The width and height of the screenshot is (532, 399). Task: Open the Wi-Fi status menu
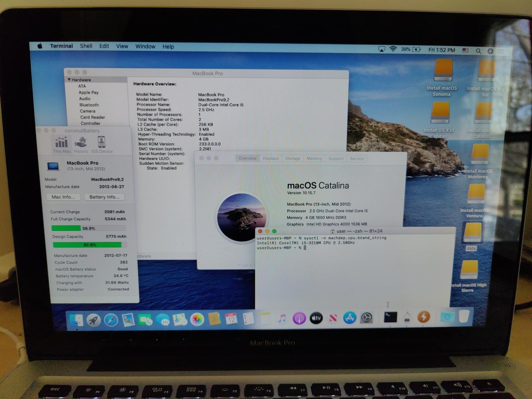[393, 49]
